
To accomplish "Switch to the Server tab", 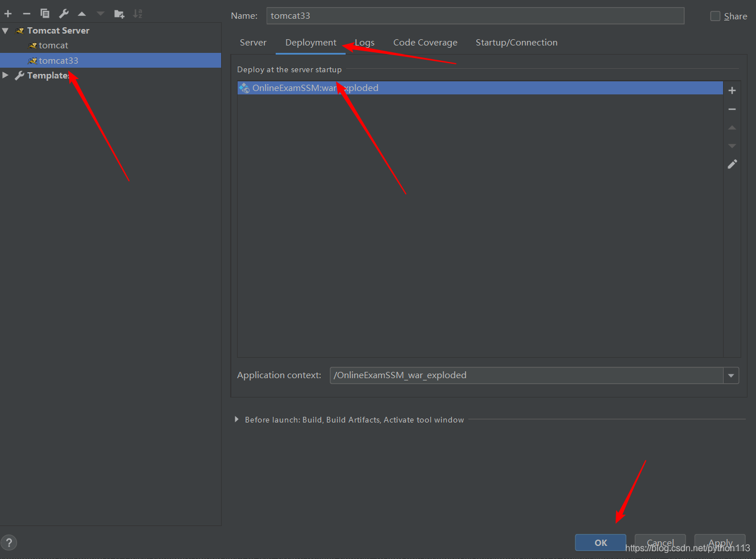I will point(253,43).
